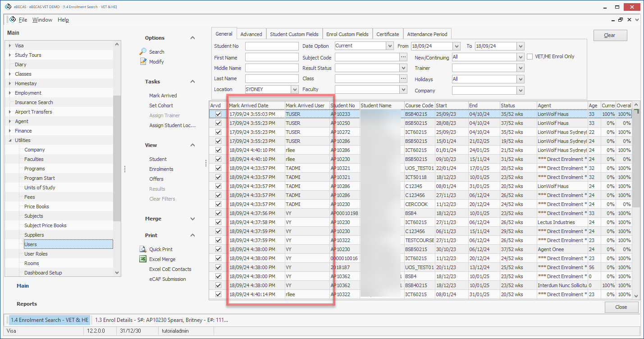Click the Modify icon under Options
Screen dimensions: 644x339
(143, 62)
